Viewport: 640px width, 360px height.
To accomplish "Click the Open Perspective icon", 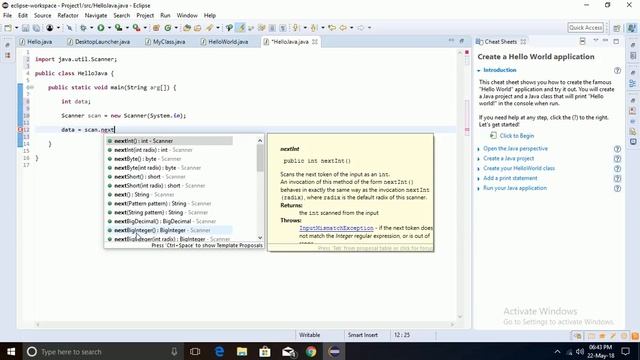I will 617,28.
